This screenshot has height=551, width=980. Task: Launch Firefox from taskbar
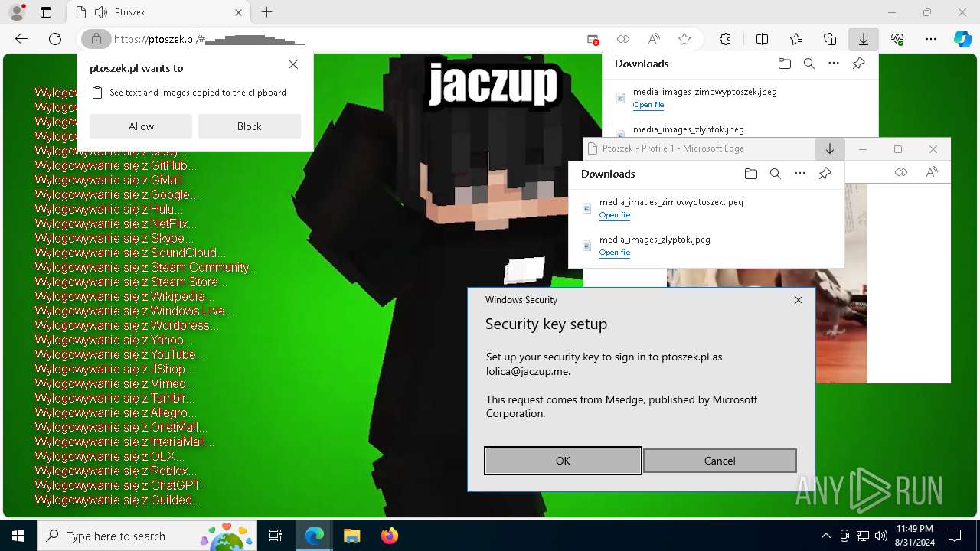click(390, 536)
